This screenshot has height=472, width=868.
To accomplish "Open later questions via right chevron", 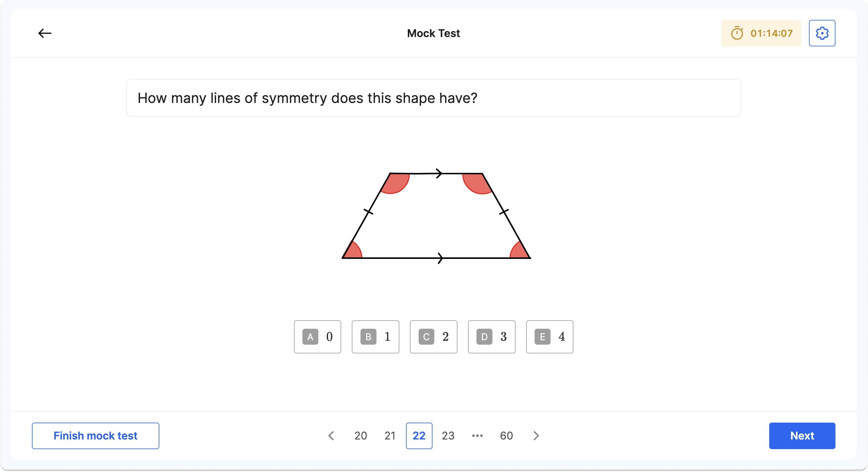I will pyautogui.click(x=536, y=436).
